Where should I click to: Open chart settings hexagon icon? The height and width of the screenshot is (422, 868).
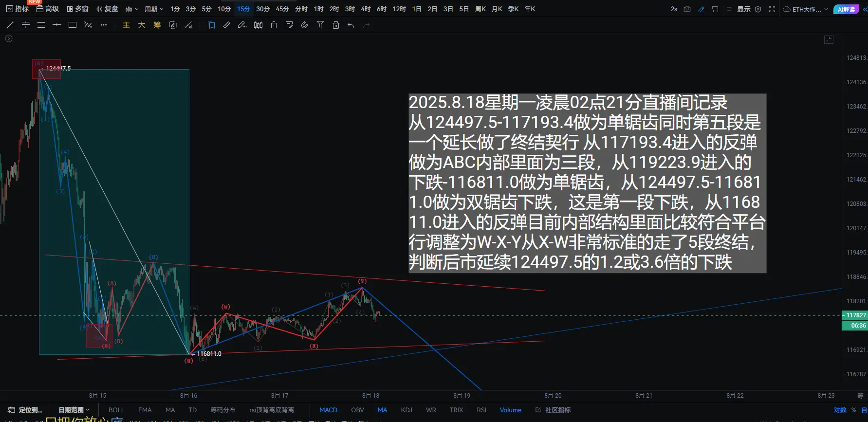coord(758,9)
